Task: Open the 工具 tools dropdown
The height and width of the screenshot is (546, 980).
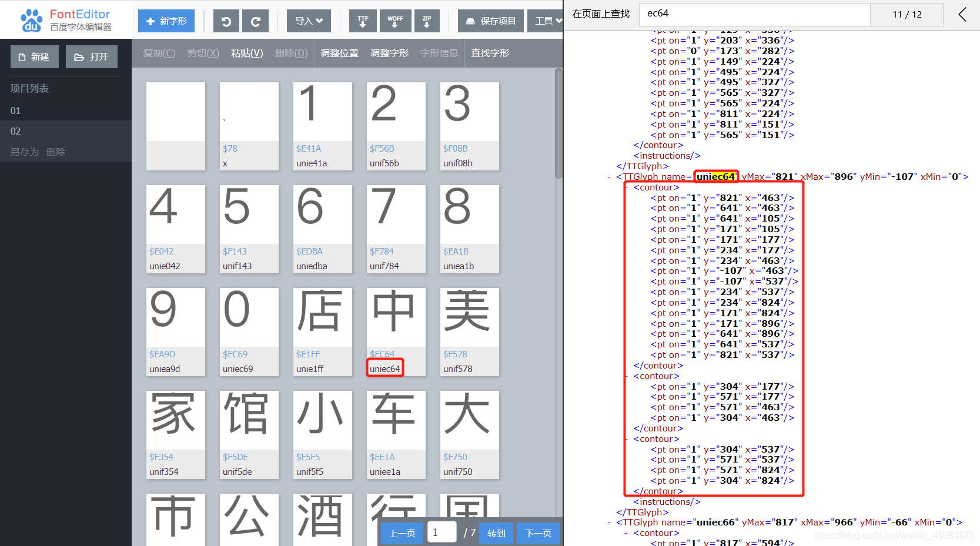Action: (x=546, y=21)
